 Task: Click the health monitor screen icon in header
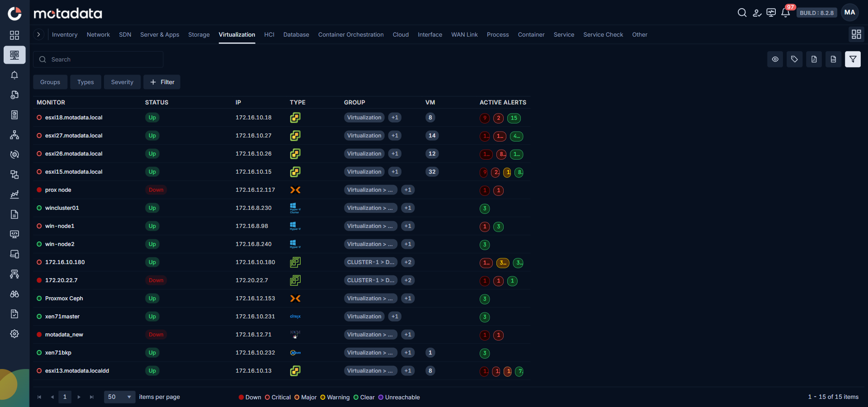click(771, 13)
